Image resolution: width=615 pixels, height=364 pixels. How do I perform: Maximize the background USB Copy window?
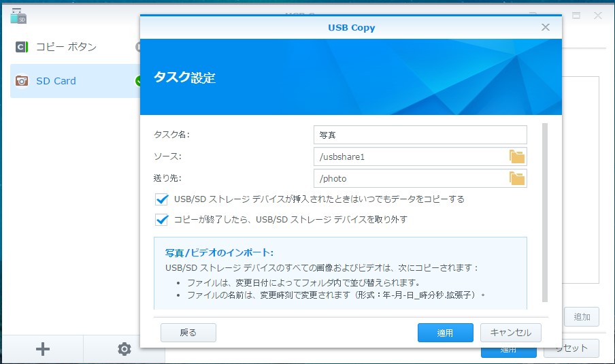tap(576, 15)
